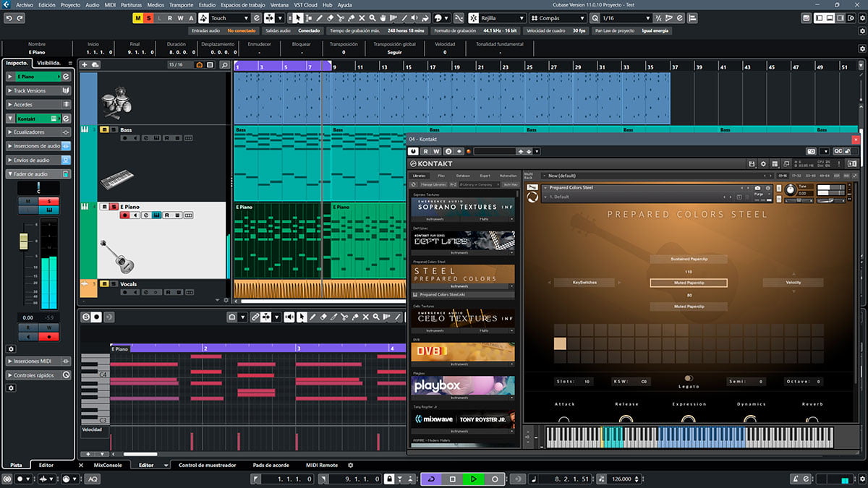
Task: Select the Split scissors tool in main toolbar
Action: 340,17
